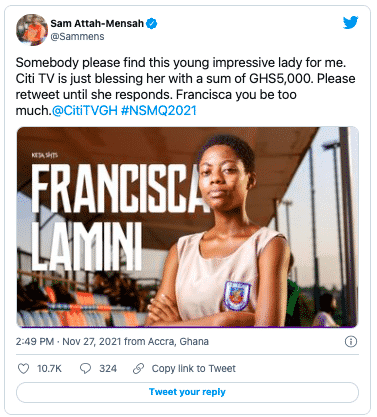
Task: Open the Francisca Lamini image
Action: (187, 227)
